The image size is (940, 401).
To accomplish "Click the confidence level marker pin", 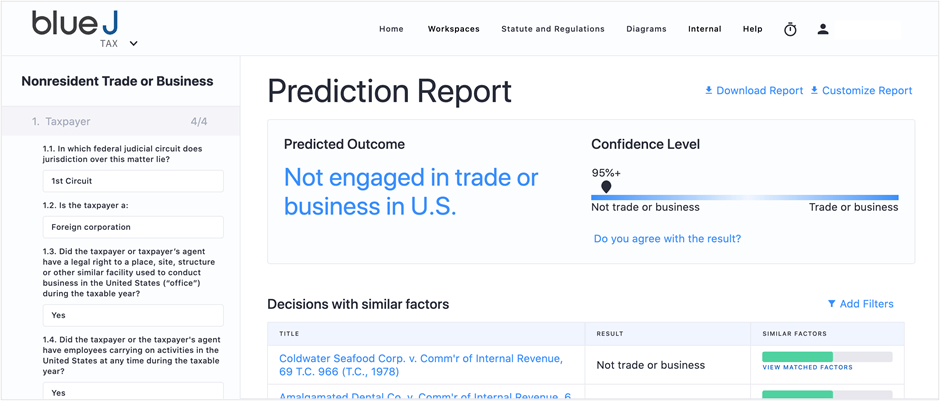I will click(606, 187).
